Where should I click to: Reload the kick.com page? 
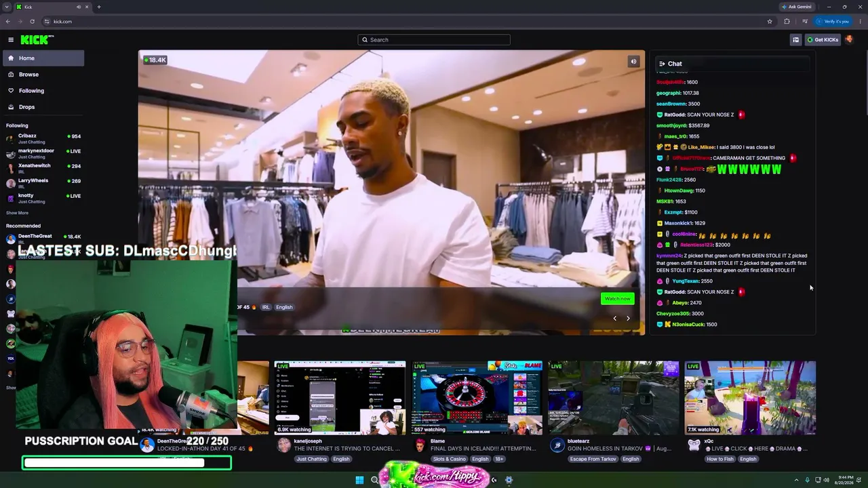click(32, 21)
